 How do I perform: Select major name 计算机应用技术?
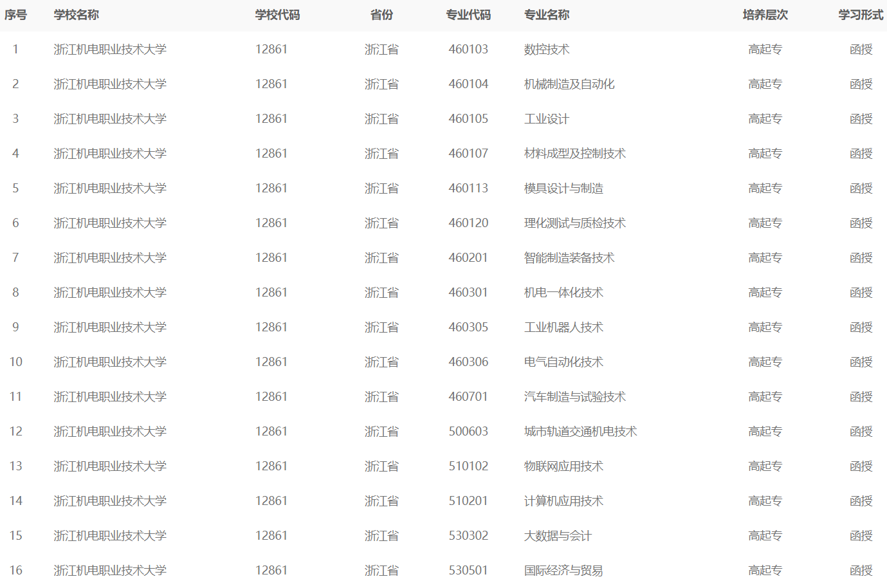pos(563,501)
